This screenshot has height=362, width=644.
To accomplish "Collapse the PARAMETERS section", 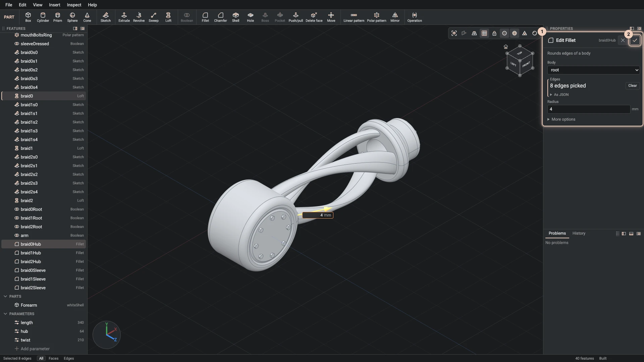I will [x=5, y=314].
